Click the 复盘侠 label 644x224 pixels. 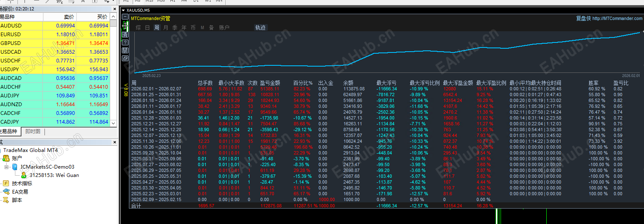583,18
